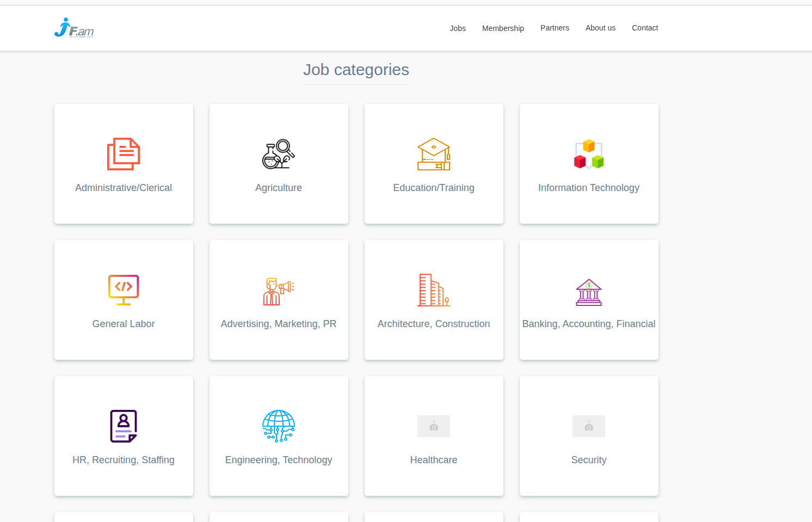The width and height of the screenshot is (812, 522).
Task: Click the General Labor code monitor icon
Action: click(x=124, y=290)
